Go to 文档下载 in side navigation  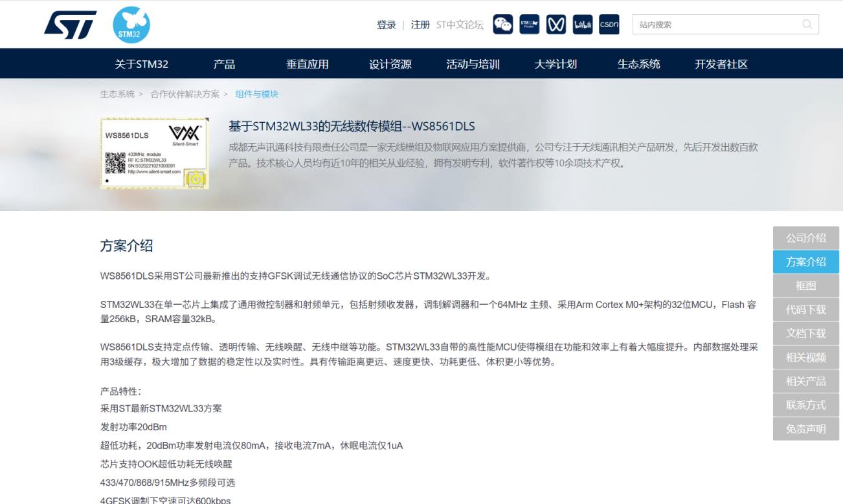click(806, 333)
